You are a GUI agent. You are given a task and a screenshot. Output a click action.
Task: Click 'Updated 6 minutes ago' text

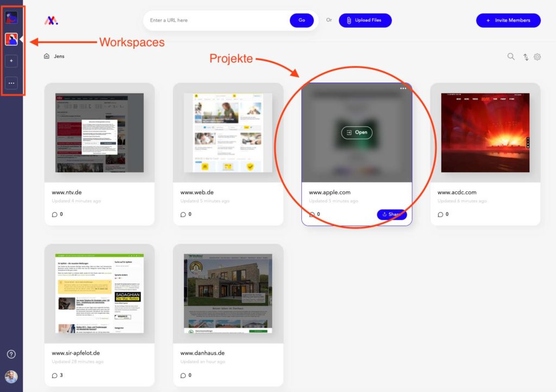coord(462,201)
